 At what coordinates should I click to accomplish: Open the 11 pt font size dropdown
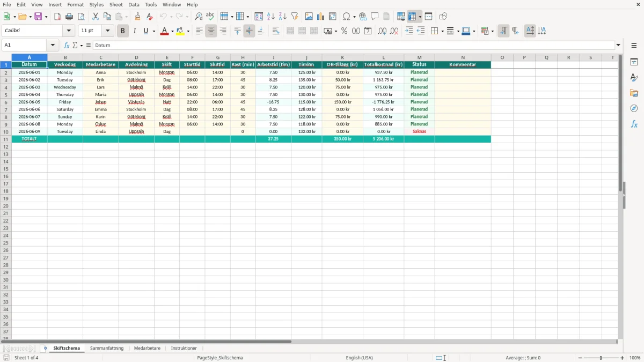pyautogui.click(x=107, y=31)
